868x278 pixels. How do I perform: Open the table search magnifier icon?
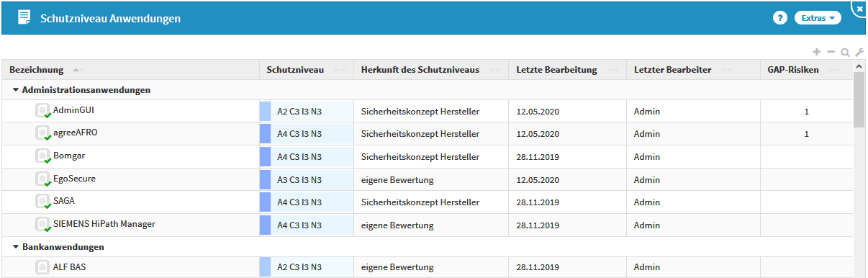[x=845, y=52]
